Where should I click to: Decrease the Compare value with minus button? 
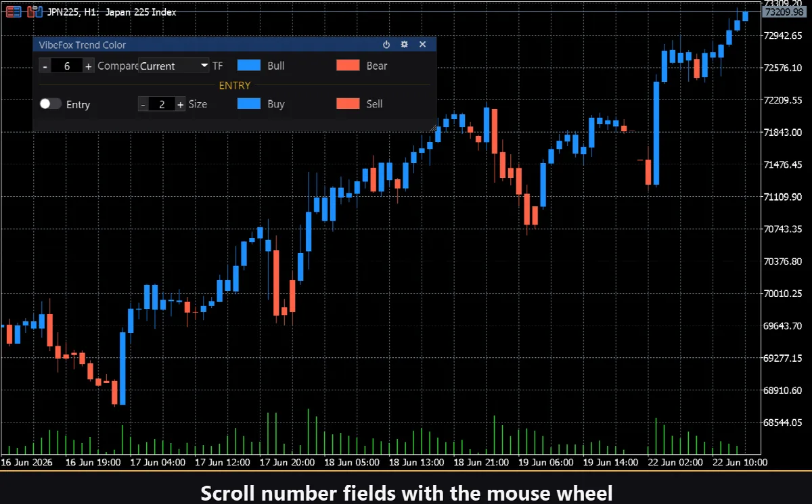point(45,66)
